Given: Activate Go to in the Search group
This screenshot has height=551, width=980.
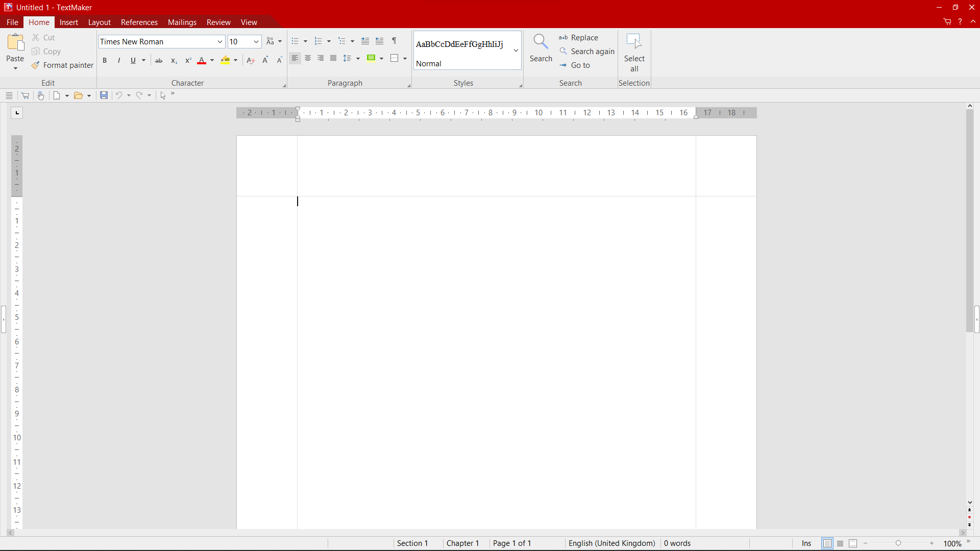Looking at the screenshot, I should point(580,65).
